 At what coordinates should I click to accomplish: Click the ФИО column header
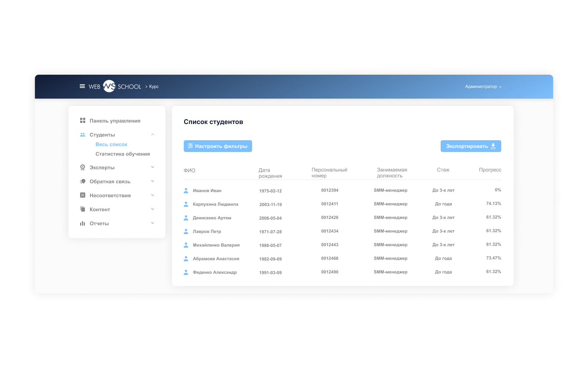(x=190, y=170)
